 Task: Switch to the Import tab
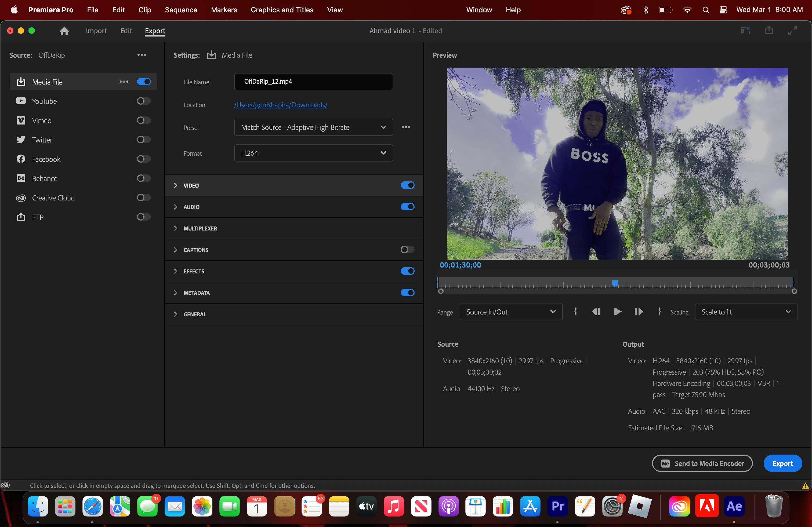click(x=96, y=31)
